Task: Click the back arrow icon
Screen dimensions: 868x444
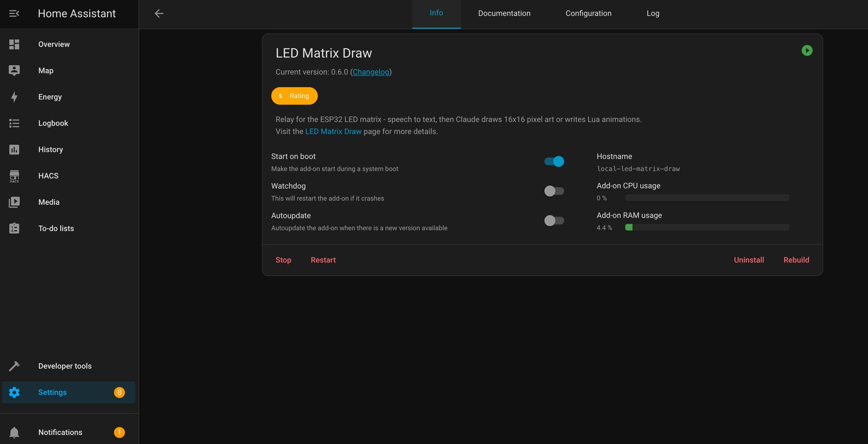Action: click(159, 14)
